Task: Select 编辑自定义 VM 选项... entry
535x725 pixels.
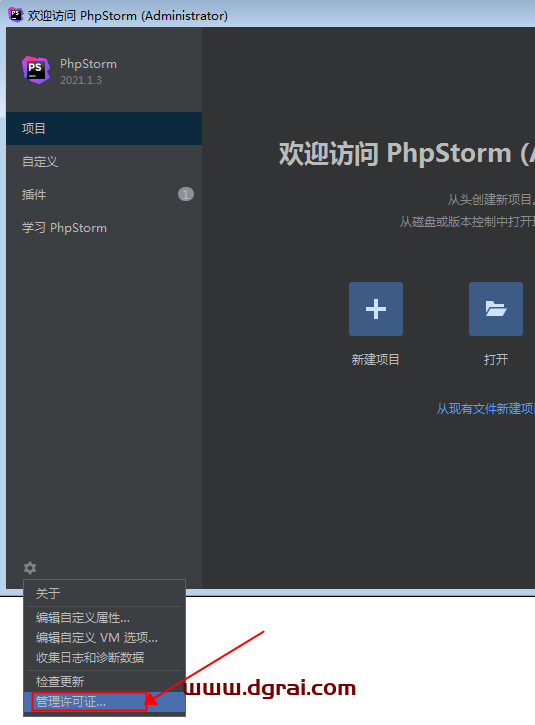Action: [x=105, y=638]
